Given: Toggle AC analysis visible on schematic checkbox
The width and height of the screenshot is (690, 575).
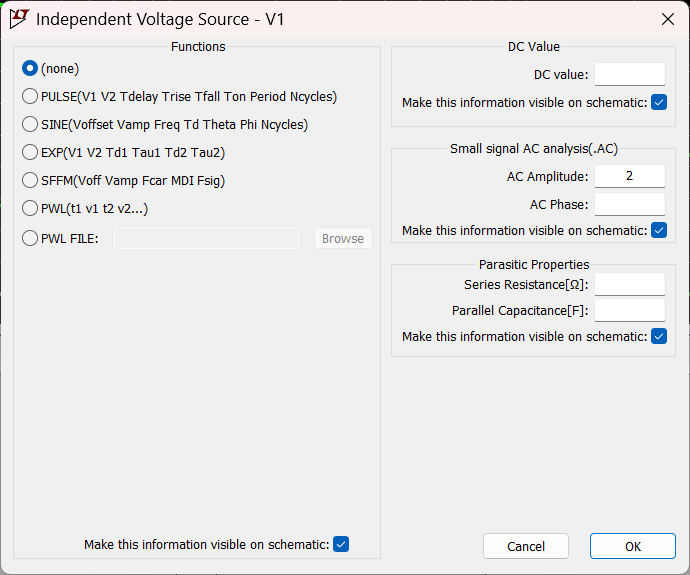Looking at the screenshot, I should pos(658,231).
